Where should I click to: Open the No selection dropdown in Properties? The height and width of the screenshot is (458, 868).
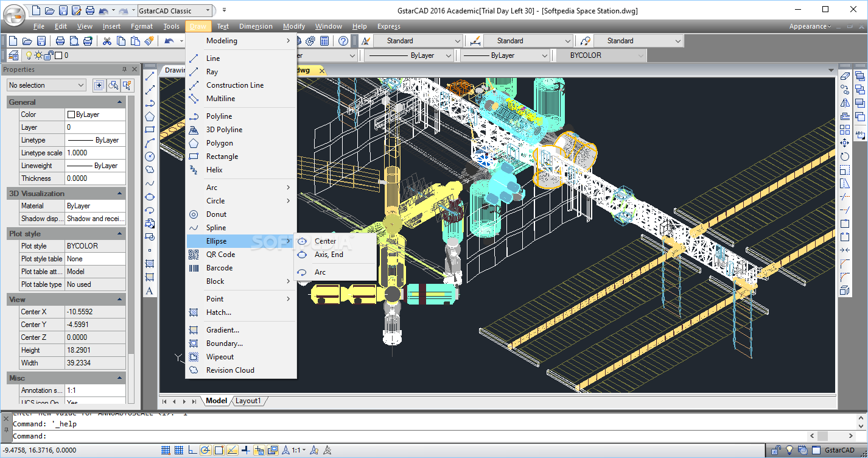pos(46,85)
